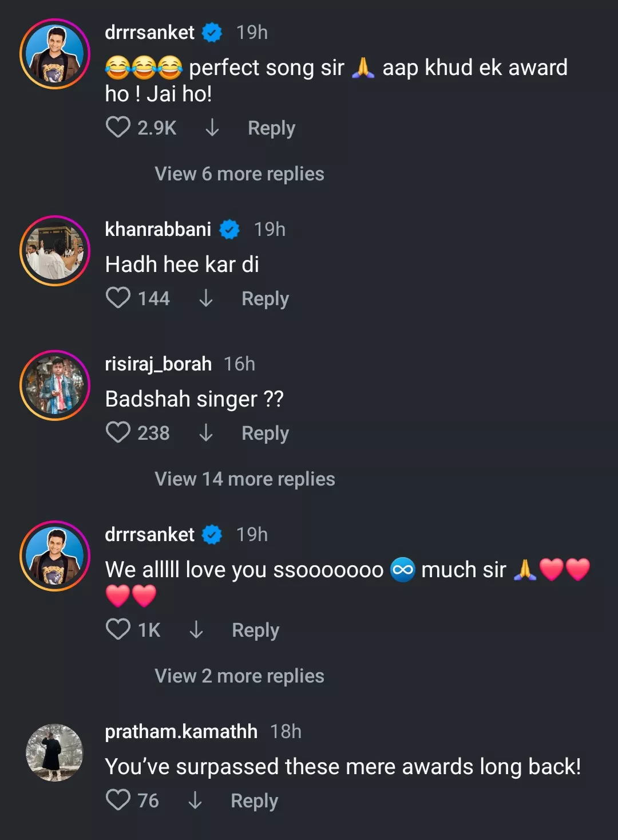The width and height of the screenshot is (618, 840).
Task: Reply to the "Badshah singer ??" comment
Action: pyautogui.click(x=265, y=433)
